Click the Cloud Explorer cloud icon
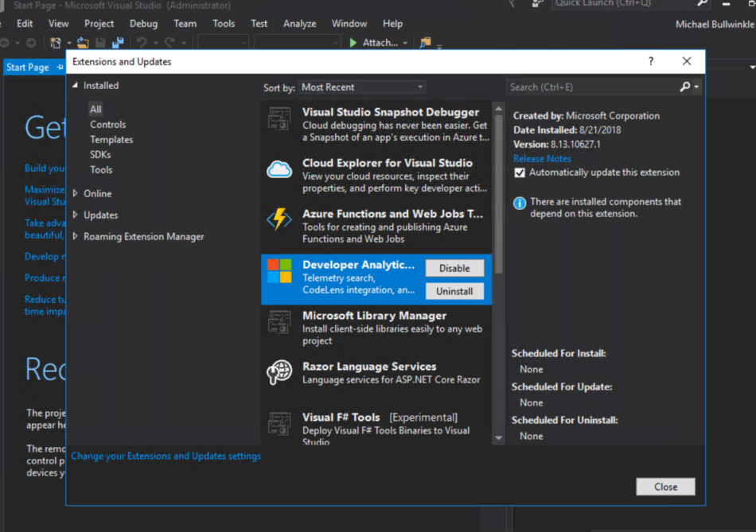Viewport: 756px width, 532px height. tap(279, 169)
